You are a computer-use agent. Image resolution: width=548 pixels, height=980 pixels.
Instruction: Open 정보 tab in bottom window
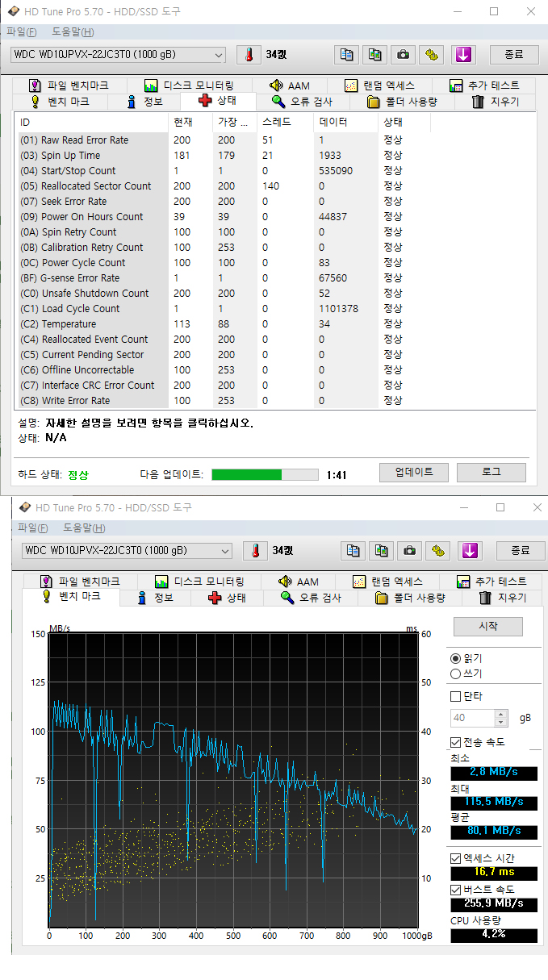[x=154, y=598]
